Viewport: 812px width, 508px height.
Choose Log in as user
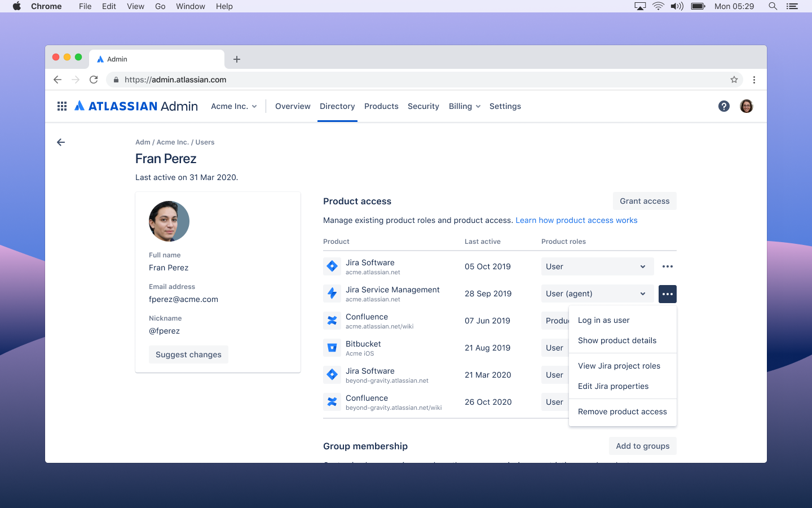click(x=623, y=320)
